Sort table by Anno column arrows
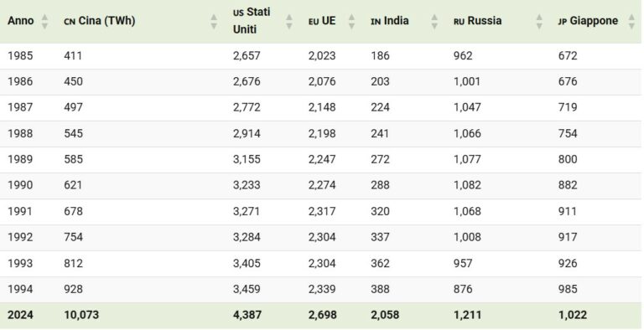 44,21
